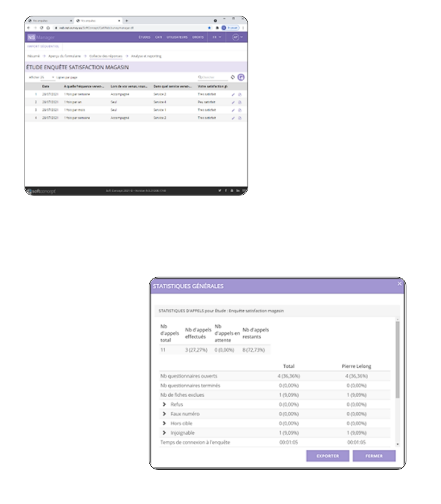
Task: Go to the Résumé step
Action: tap(33, 56)
